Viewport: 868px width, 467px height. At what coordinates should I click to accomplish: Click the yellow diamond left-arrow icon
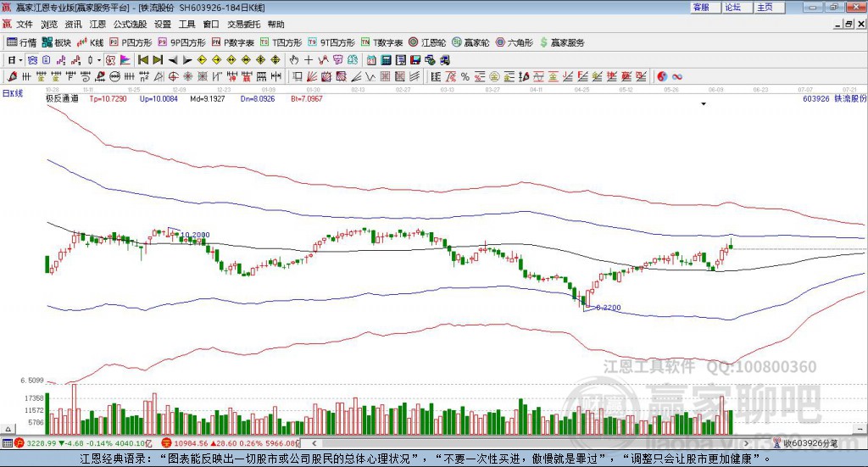pyautogui.click(x=202, y=60)
